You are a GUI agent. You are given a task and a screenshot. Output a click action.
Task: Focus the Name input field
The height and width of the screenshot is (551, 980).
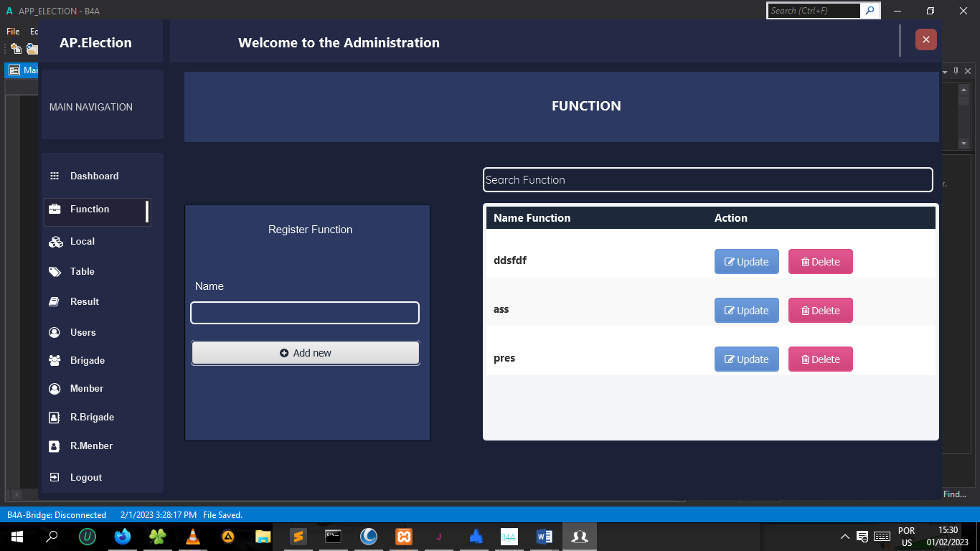coord(305,313)
